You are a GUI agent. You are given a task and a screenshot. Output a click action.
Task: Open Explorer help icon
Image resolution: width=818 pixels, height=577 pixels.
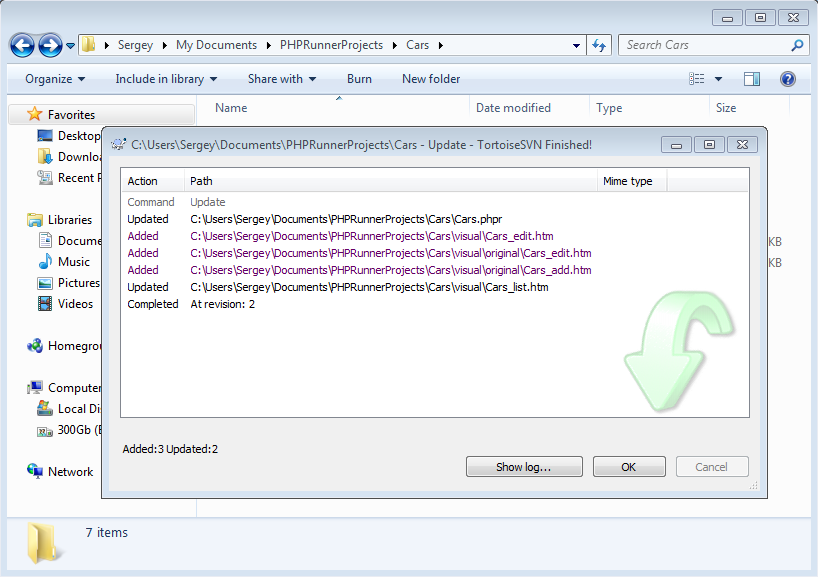point(788,79)
